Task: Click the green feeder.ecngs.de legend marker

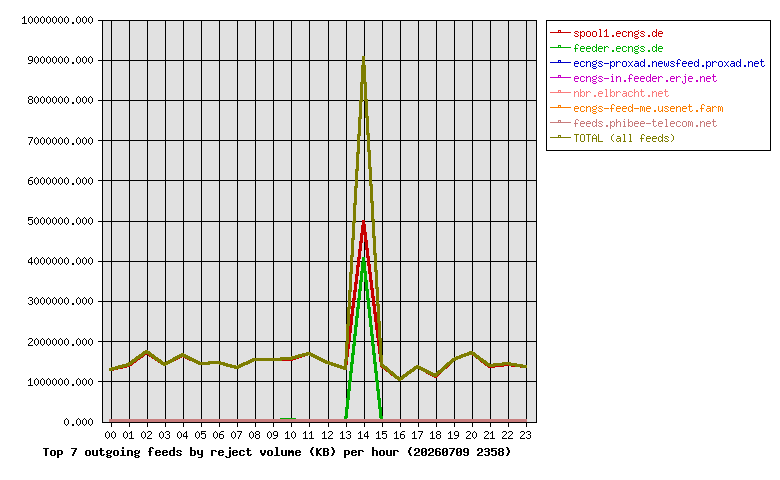Action: tap(560, 47)
